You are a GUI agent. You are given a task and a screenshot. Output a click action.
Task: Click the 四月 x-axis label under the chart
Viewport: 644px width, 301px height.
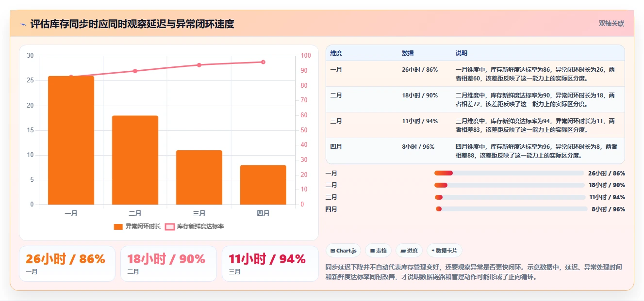click(x=263, y=213)
